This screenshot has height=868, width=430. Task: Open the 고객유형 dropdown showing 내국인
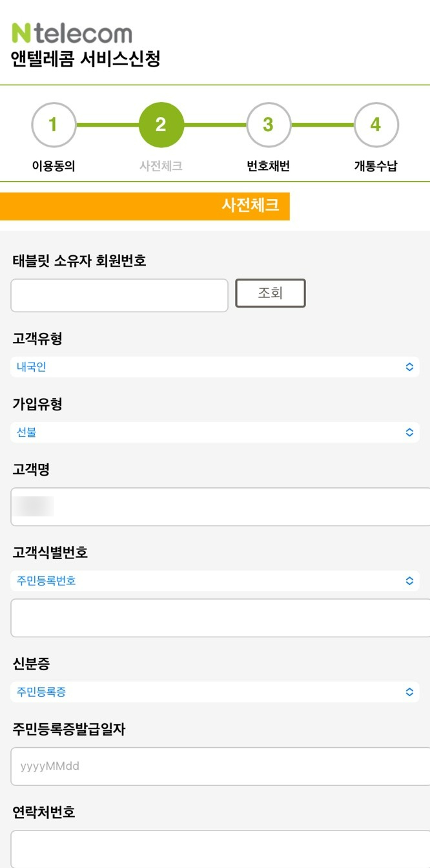pos(215,367)
